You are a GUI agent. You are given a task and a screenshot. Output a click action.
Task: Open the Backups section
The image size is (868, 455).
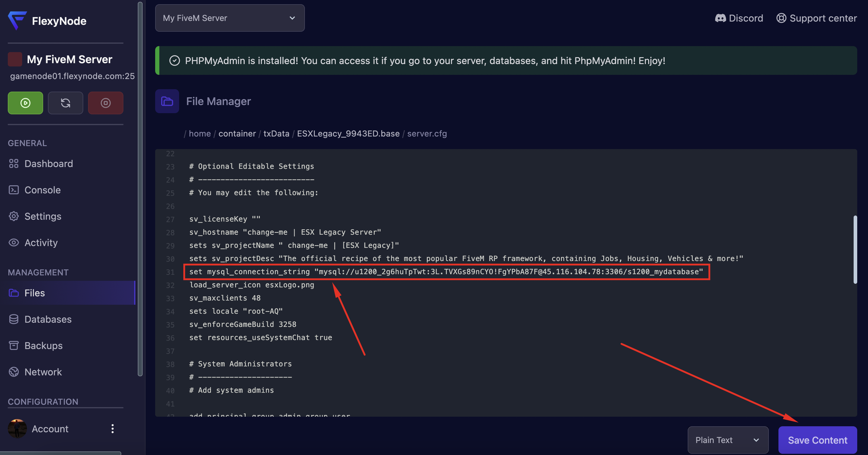click(x=43, y=345)
